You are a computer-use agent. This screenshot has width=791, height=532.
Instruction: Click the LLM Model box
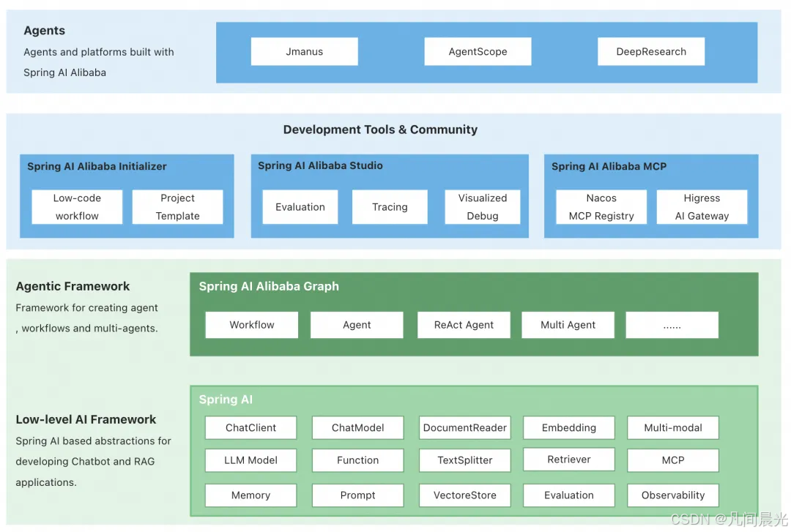pyautogui.click(x=250, y=460)
